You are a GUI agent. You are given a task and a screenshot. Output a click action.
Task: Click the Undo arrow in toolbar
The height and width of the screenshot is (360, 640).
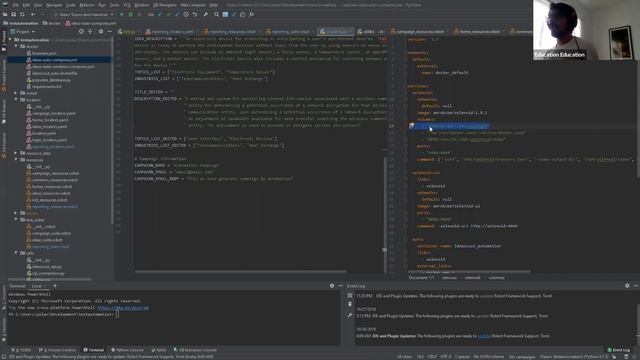(x=195, y=14)
